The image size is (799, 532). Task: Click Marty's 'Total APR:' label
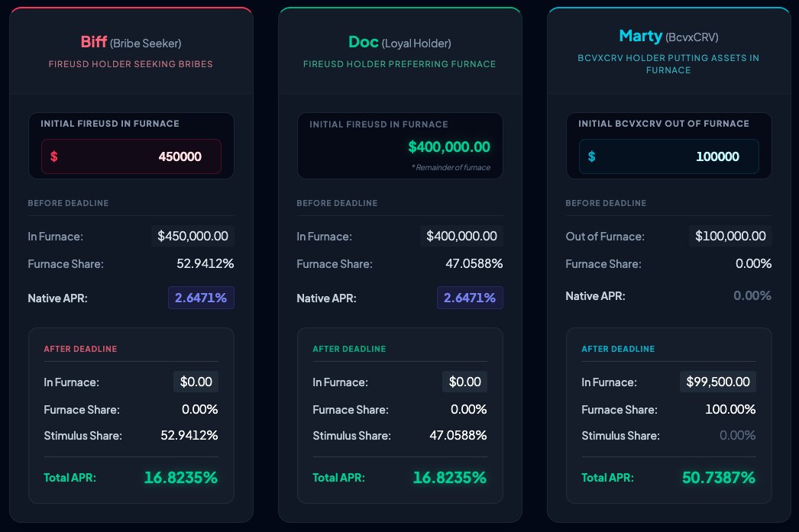click(607, 478)
